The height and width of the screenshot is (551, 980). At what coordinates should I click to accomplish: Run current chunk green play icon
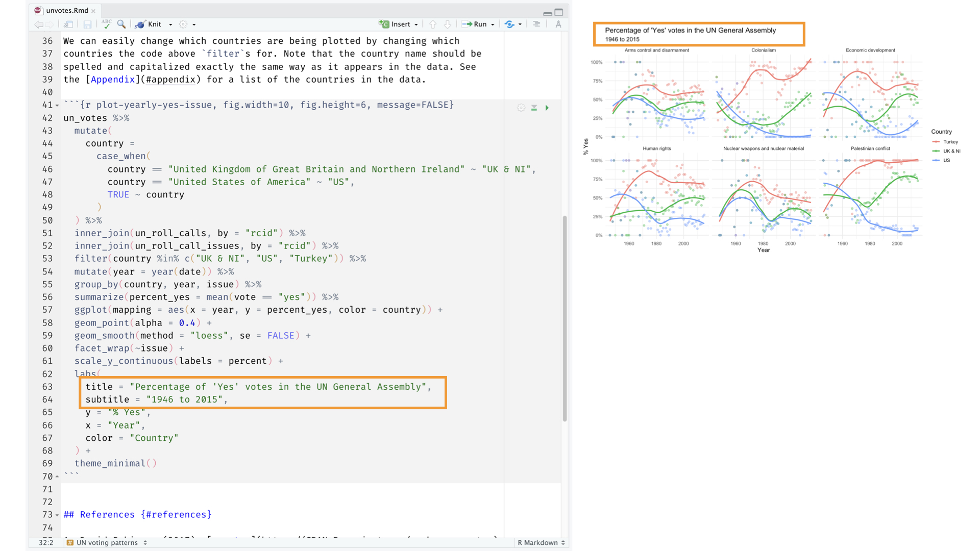point(547,108)
